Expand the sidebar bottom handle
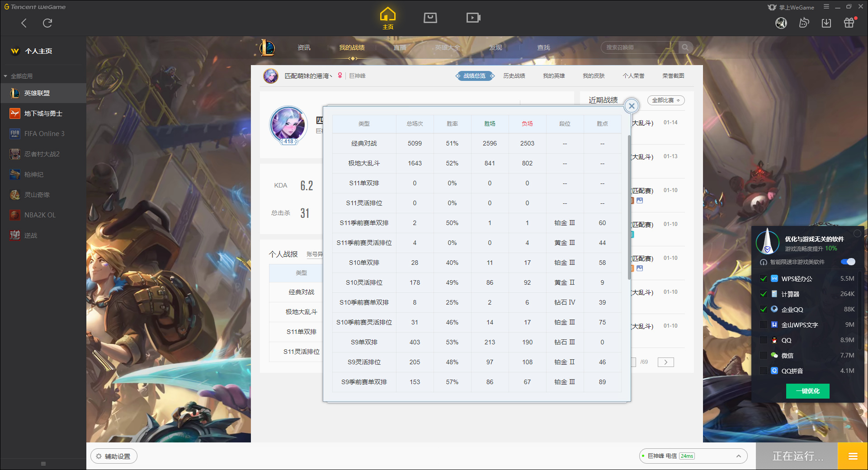 [43, 464]
